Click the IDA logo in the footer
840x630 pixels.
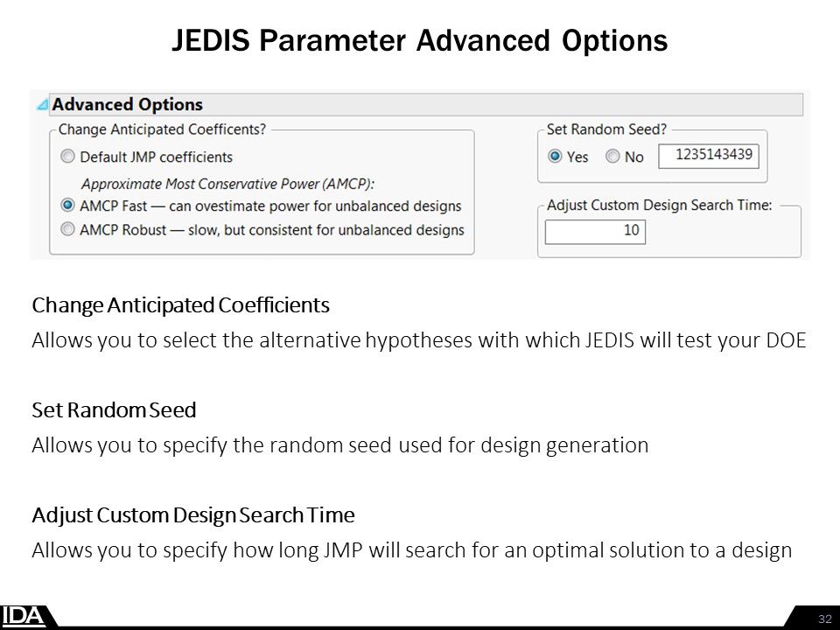pyautogui.click(x=24, y=615)
